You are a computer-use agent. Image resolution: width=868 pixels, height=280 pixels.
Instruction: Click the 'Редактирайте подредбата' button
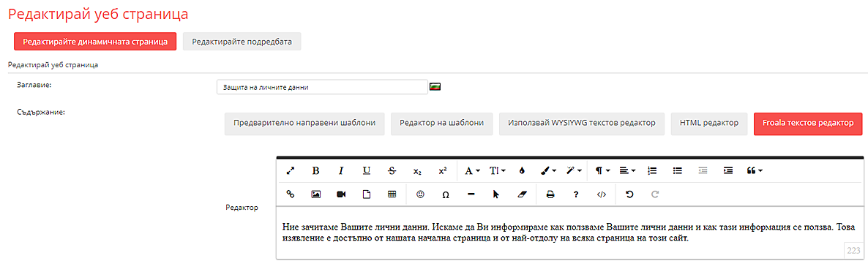tap(242, 42)
